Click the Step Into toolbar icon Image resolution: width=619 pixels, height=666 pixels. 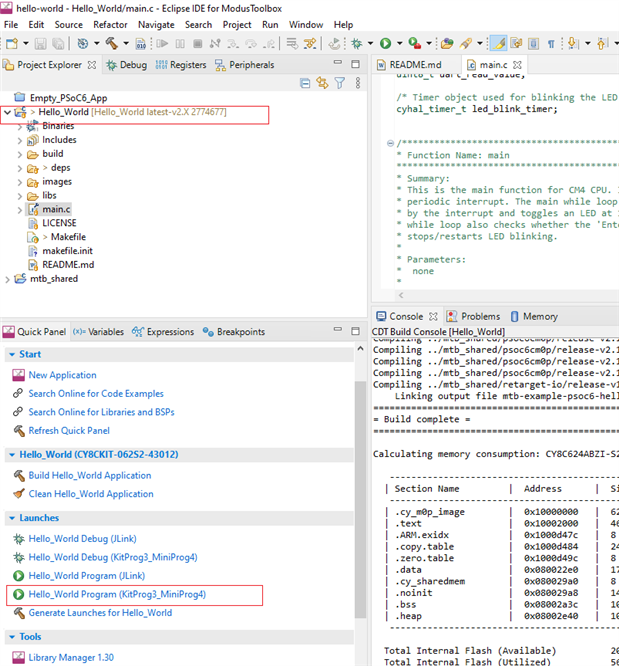pos(233,43)
